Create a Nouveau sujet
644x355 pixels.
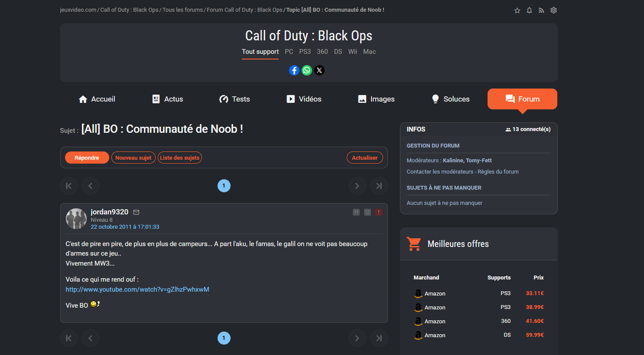[133, 158]
